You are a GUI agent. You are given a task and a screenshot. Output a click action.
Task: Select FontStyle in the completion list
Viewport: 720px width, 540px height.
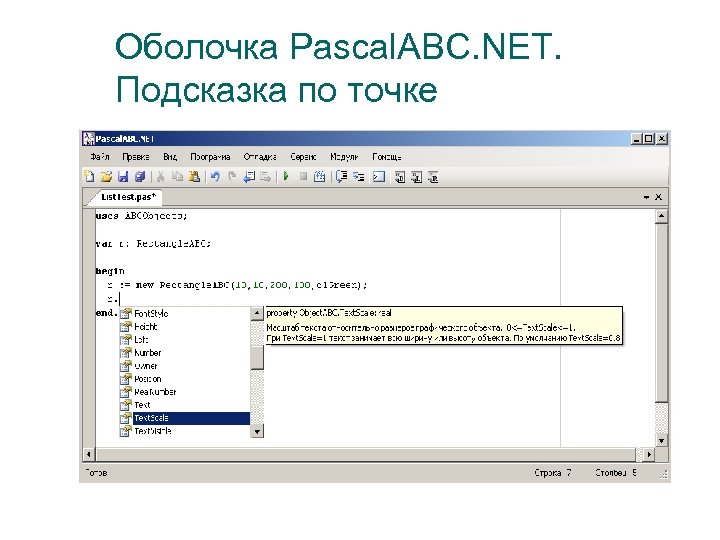tap(185, 314)
